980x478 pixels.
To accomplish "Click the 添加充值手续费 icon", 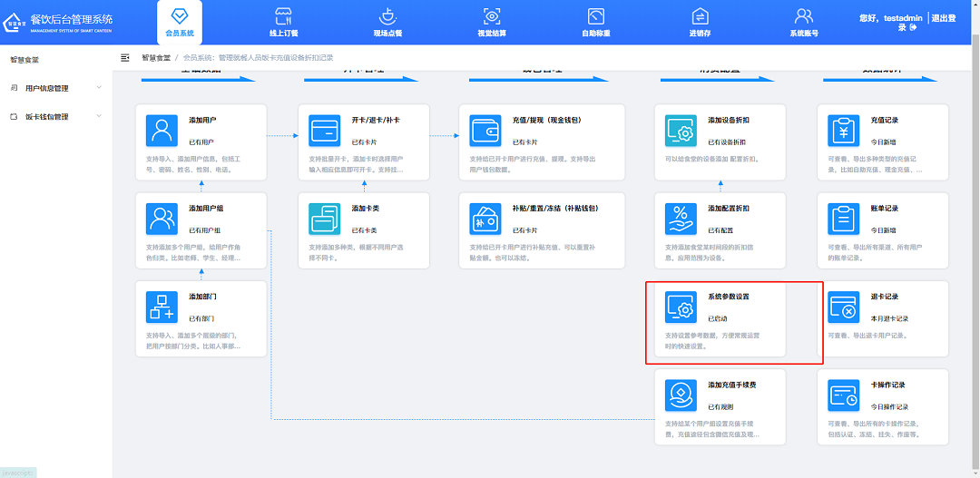I will (681, 395).
